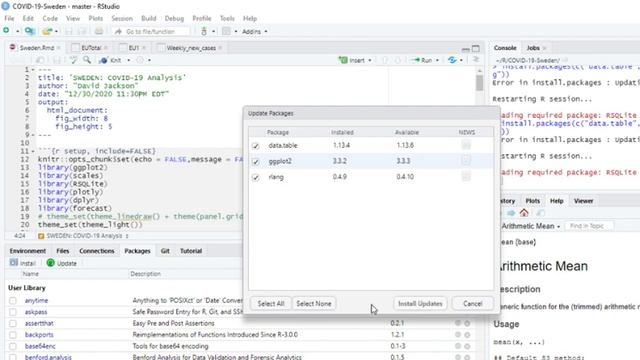Check the backports package checkbox
The image size is (640, 360).
pyautogui.click(x=13, y=335)
